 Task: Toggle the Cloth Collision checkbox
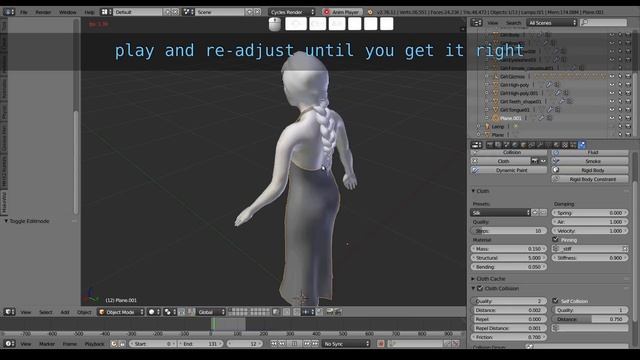[480, 289]
